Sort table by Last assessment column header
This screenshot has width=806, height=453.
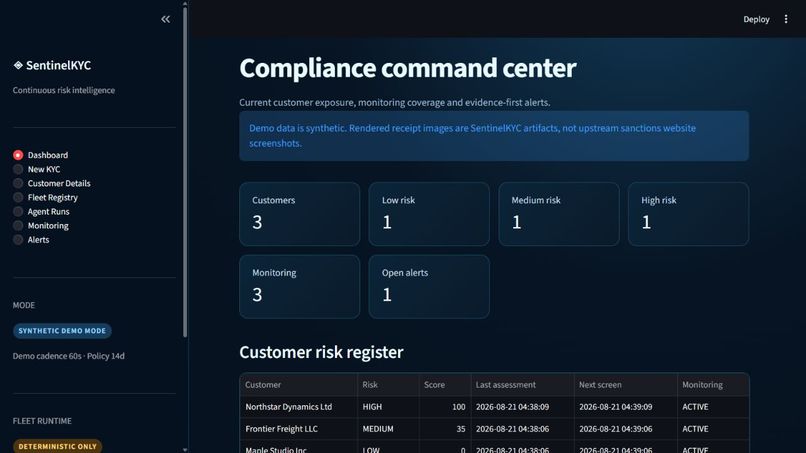click(x=522, y=385)
